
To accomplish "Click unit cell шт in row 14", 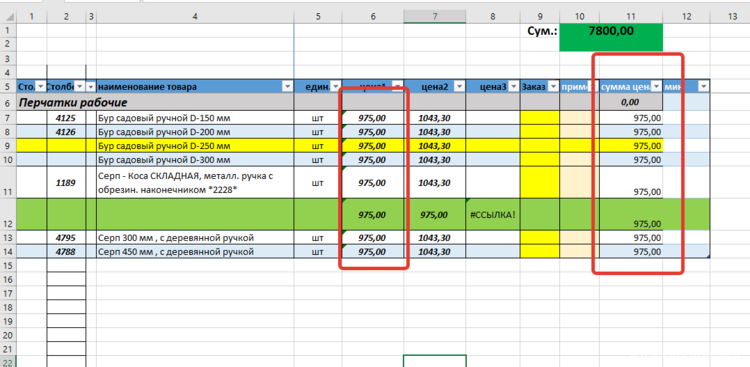I will pos(318,252).
